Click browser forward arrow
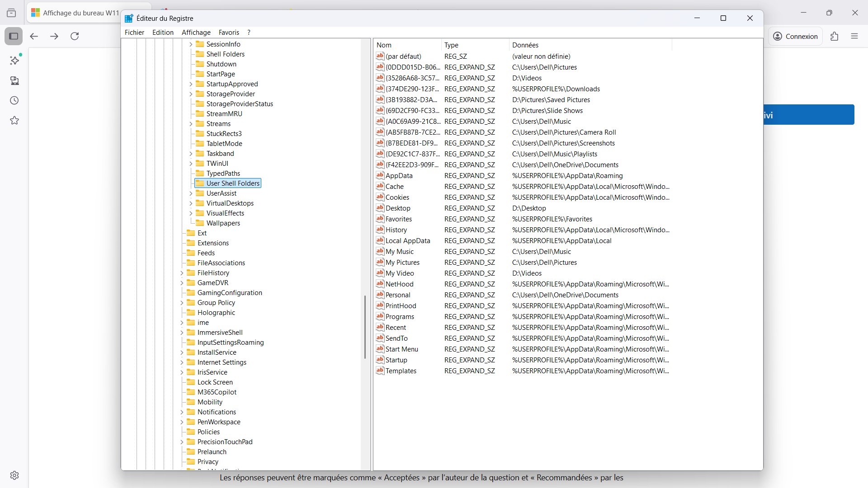The height and width of the screenshot is (488, 868). [54, 36]
